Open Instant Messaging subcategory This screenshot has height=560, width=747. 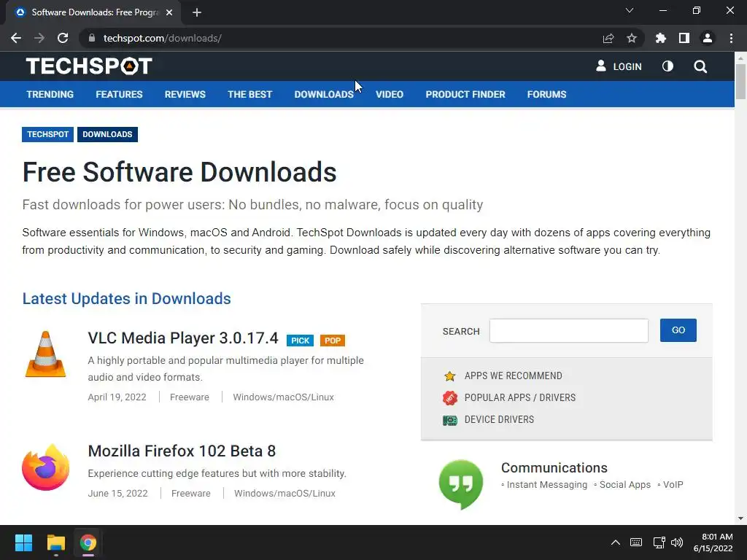pos(547,485)
